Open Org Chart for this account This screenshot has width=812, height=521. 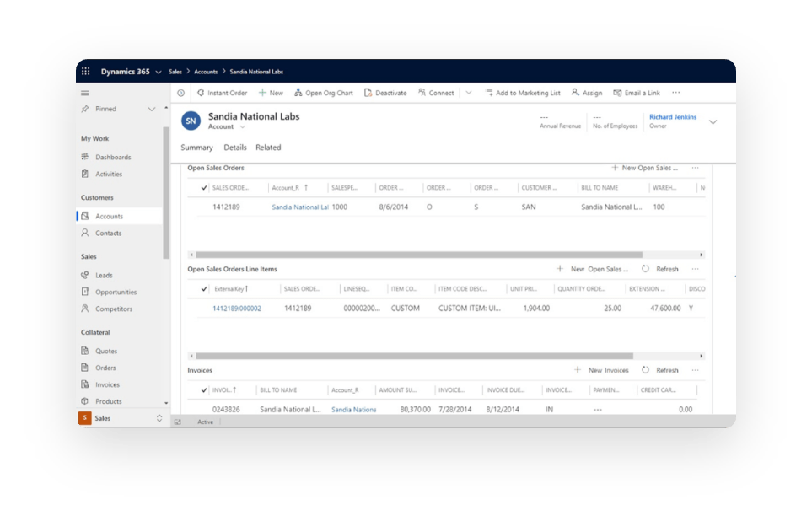coord(324,93)
